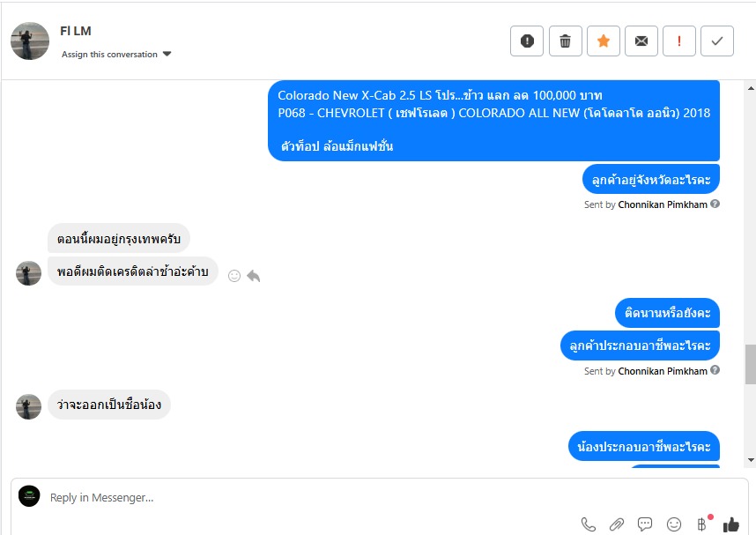Open saved replies speech bubble icon
The width and height of the screenshot is (756, 535).
coord(645,524)
